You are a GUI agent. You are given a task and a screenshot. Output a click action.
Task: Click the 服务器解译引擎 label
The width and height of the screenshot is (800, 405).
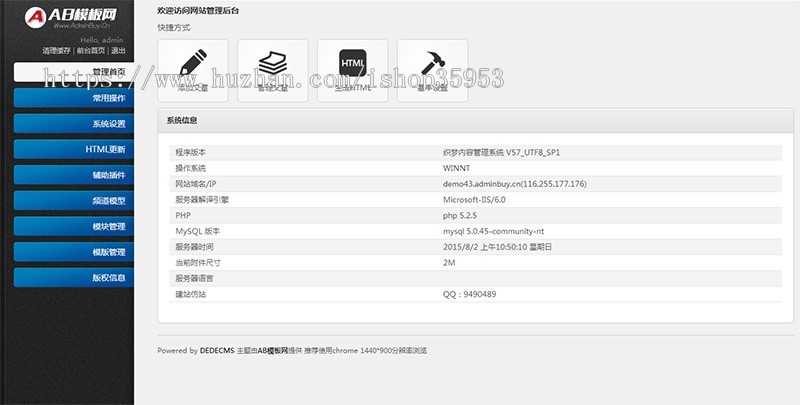(x=202, y=199)
